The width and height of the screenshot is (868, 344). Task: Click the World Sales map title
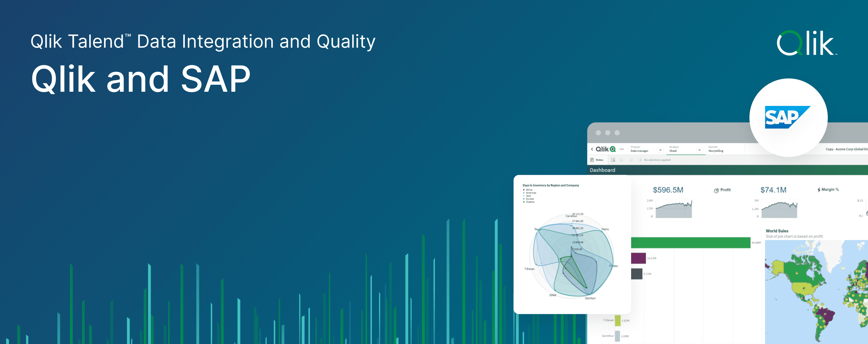pos(777,231)
